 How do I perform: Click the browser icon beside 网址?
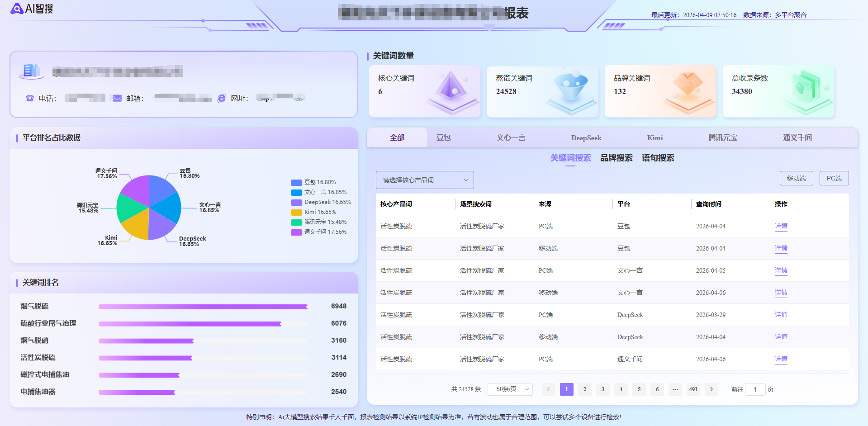[x=222, y=98]
